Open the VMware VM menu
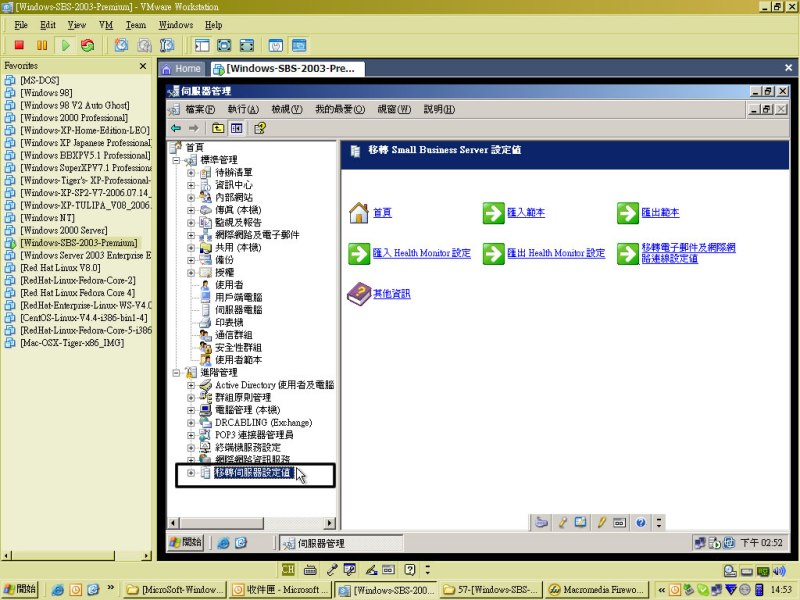Image resolution: width=800 pixels, height=600 pixels. pos(106,25)
